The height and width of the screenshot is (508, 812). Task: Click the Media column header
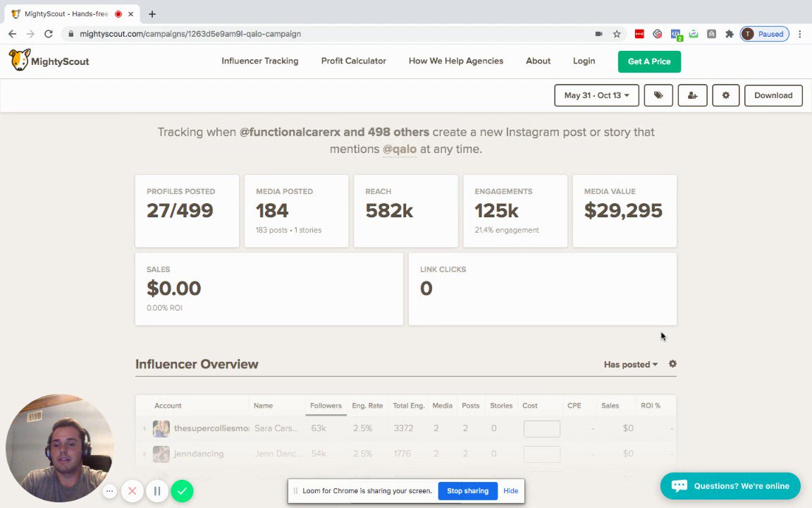[442, 406]
